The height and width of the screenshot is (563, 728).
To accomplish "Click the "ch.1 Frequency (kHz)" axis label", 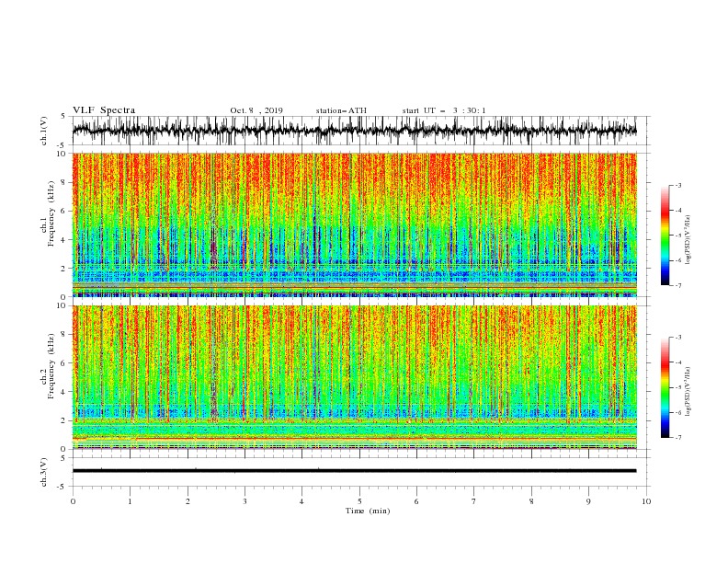I will pyautogui.click(x=50, y=213).
